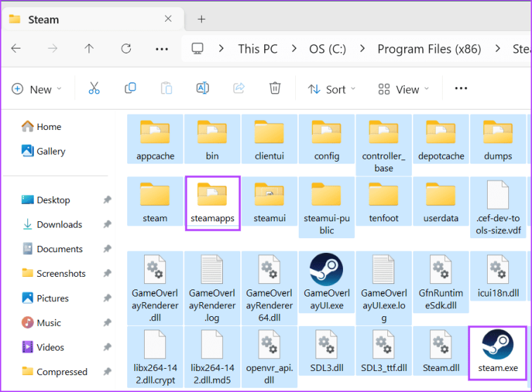This screenshot has width=532, height=392.
Task: Select GameOverlayRenderer.dll file
Action: coord(155,288)
